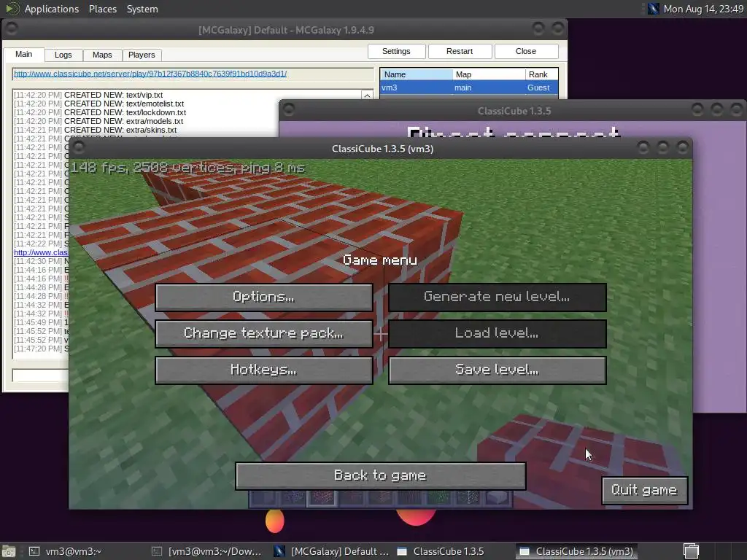747x560 pixels.
Task: Switch to the Logs tab in MCGalaxy
Action: click(x=63, y=55)
